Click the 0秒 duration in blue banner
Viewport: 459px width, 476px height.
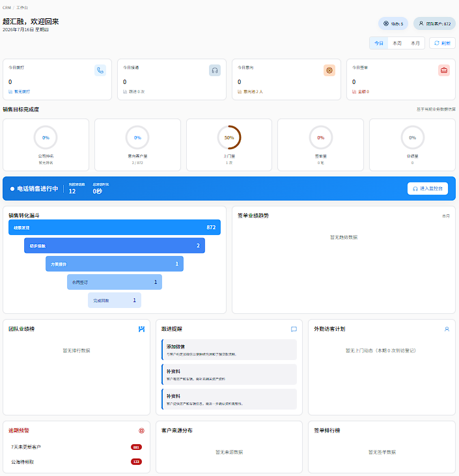[98, 191]
